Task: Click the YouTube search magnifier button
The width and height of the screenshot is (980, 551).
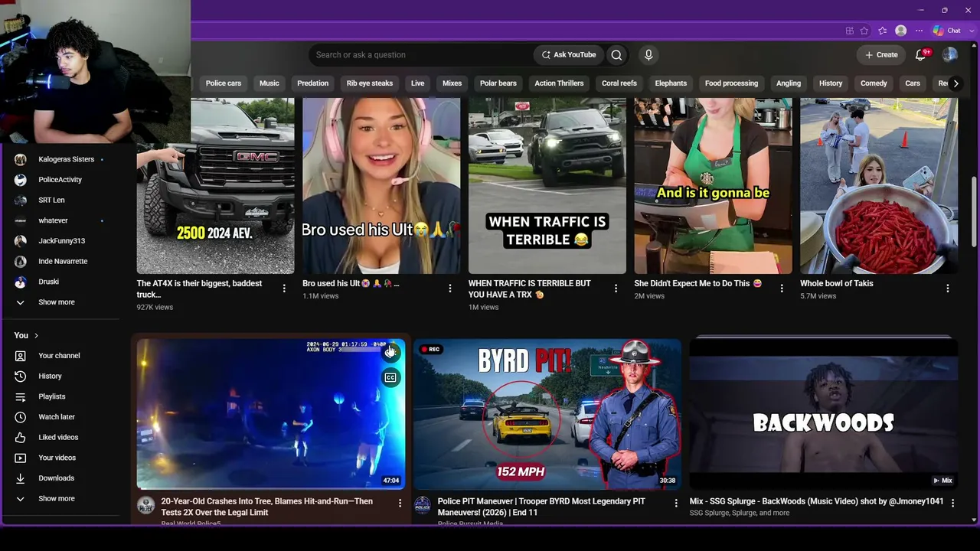Action: pos(616,55)
